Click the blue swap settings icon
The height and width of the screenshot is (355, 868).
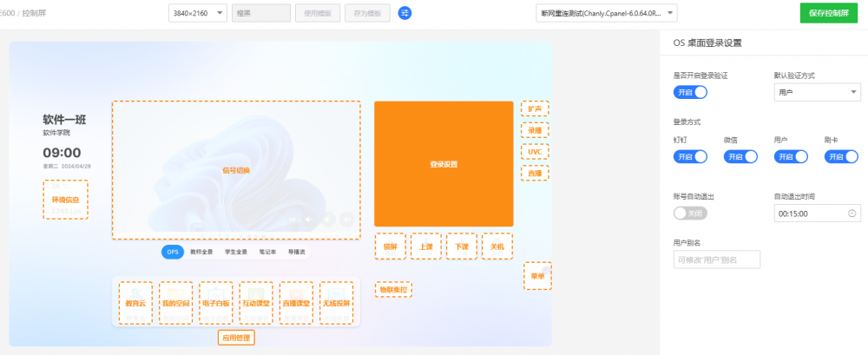pos(404,13)
